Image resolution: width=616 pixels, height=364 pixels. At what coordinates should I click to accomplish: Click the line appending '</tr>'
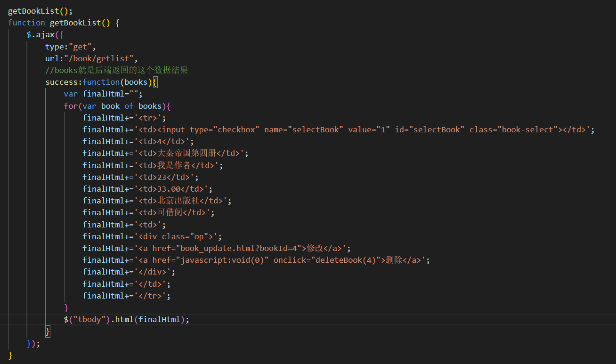pyautogui.click(x=127, y=296)
